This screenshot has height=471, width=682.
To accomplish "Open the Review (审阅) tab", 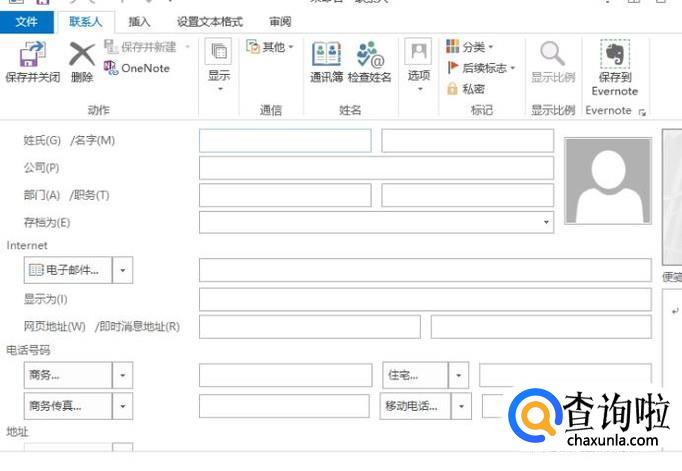I will coord(280,21).
